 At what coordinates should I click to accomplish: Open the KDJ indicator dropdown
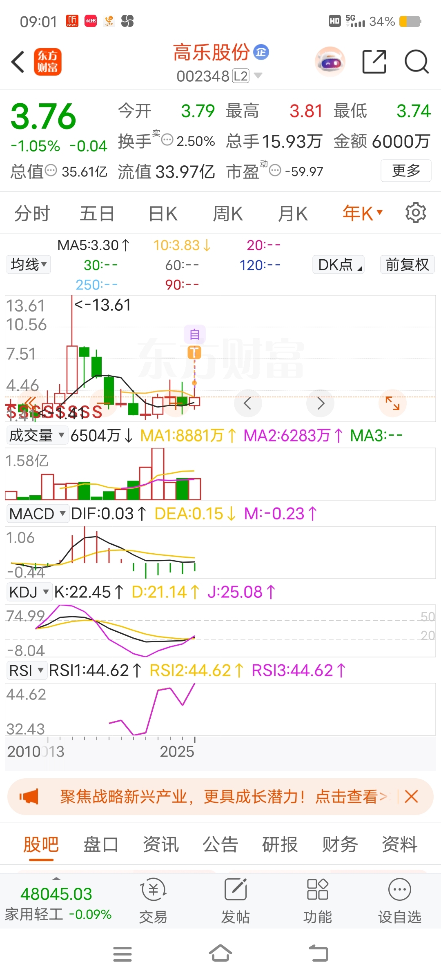[x=29, y=592]
